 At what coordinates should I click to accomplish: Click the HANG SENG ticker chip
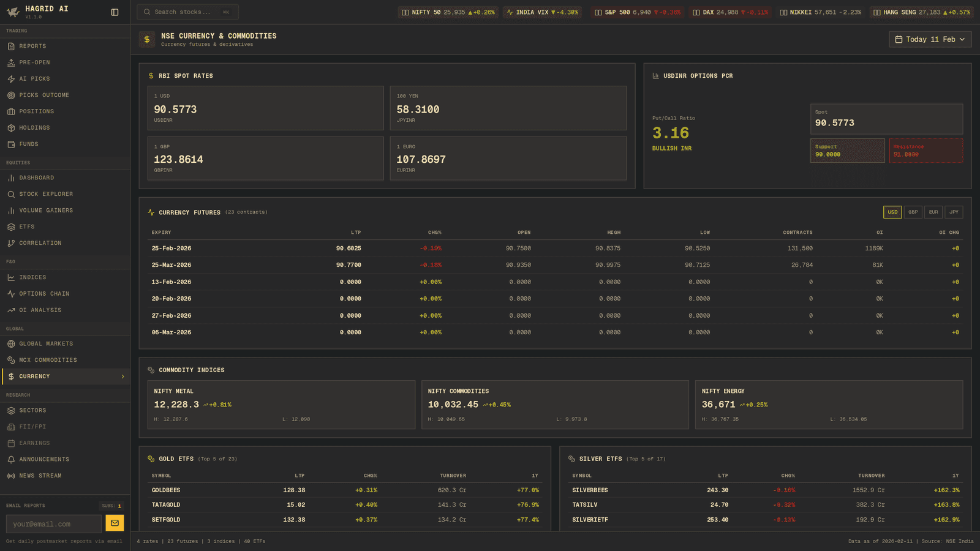pos(921,12)
